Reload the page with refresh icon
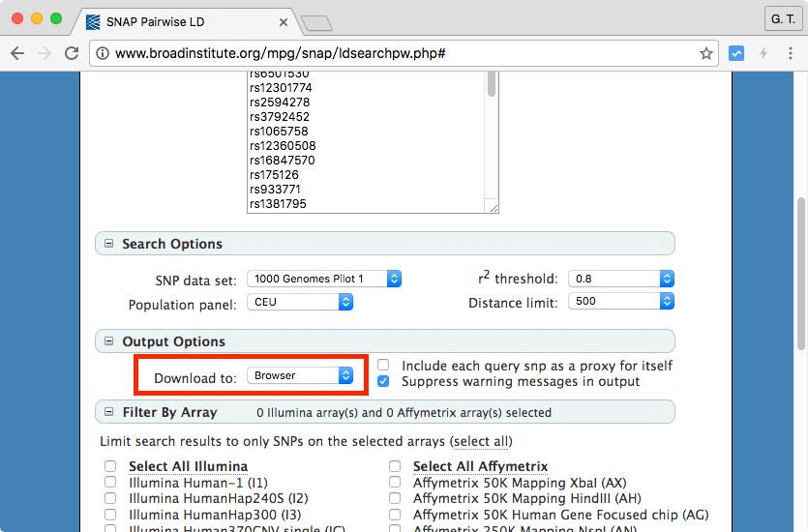Screen dimensions: 808x532 pos(72,54)
